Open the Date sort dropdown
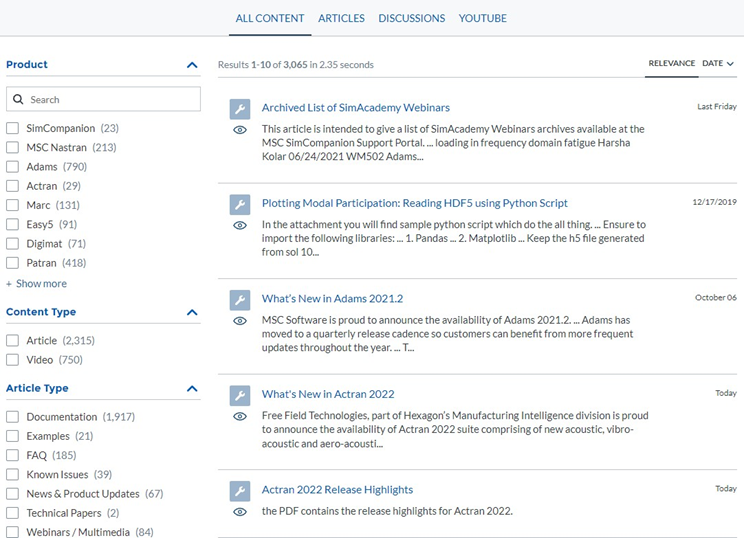744x538 pixels. tap(718, 64)
